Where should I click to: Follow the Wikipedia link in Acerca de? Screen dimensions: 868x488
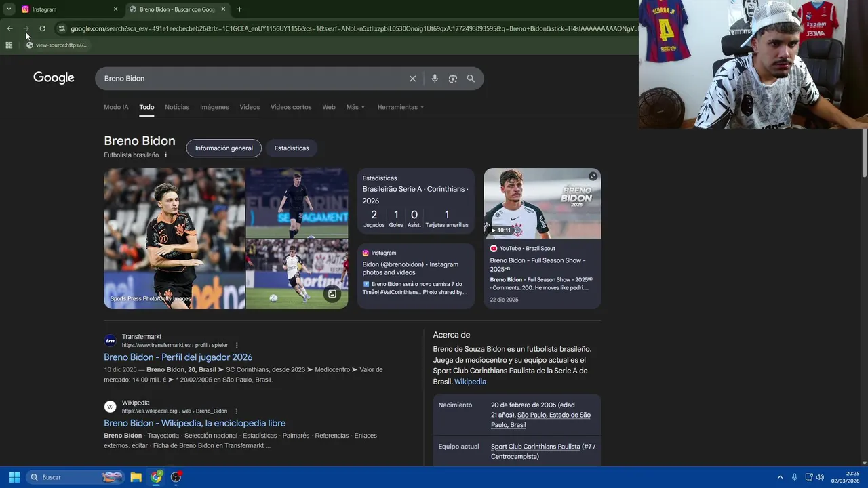click(x=470, y=382)
